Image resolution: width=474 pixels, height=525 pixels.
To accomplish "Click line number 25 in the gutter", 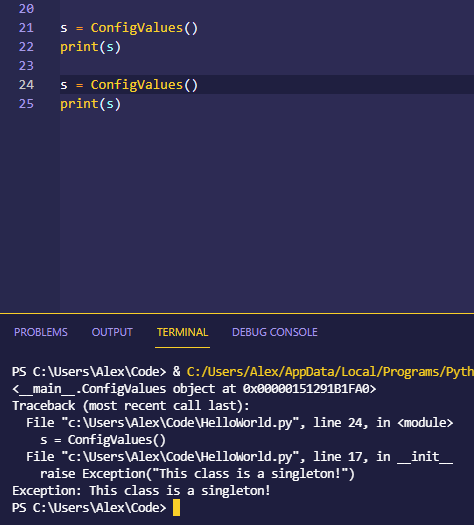I will (26, 104).
